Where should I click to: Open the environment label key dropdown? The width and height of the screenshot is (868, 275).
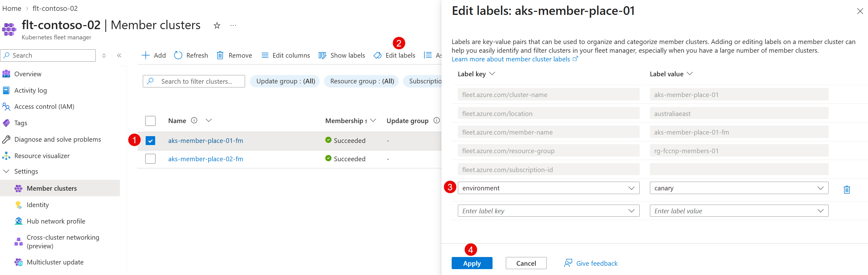pyautogui.click(x=549, y=188)
